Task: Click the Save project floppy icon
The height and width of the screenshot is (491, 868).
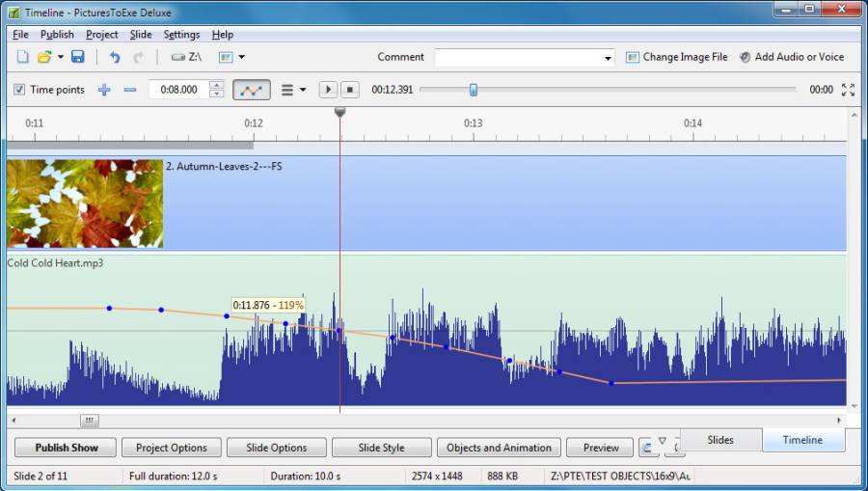Action: 78,57
